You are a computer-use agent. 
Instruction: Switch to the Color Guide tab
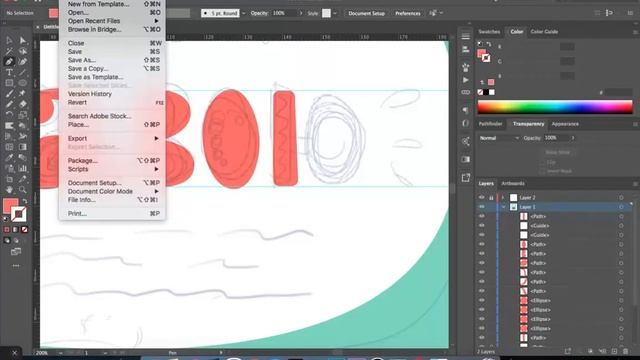pos(544,31)
